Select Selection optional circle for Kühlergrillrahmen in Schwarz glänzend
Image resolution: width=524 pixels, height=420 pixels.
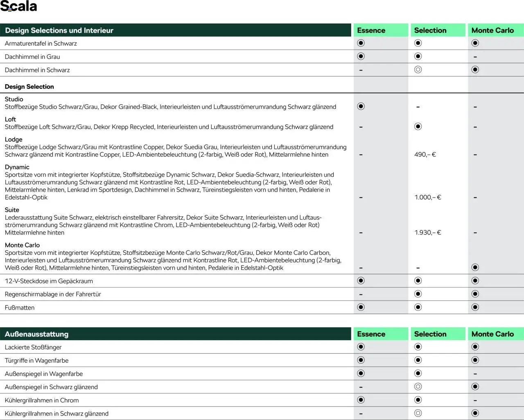(418, 413)
